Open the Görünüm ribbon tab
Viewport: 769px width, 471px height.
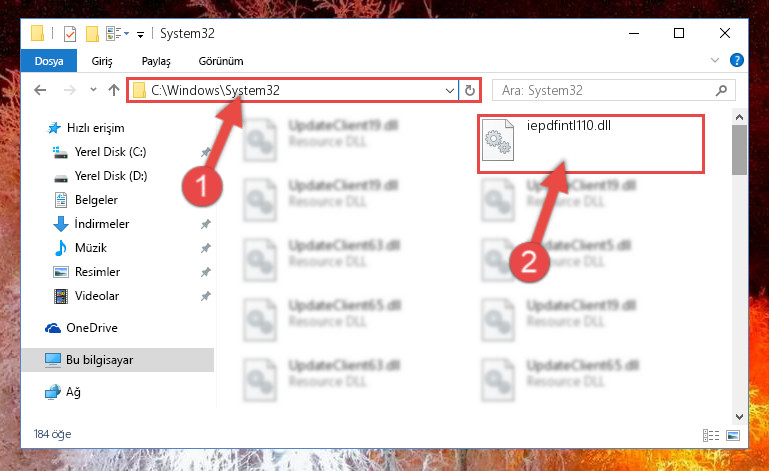[221, 61]
